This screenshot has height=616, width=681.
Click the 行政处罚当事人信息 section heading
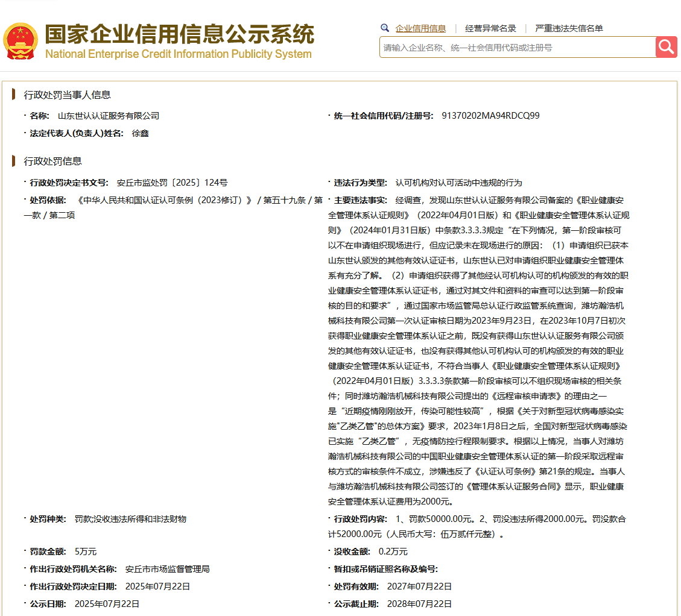68,95
